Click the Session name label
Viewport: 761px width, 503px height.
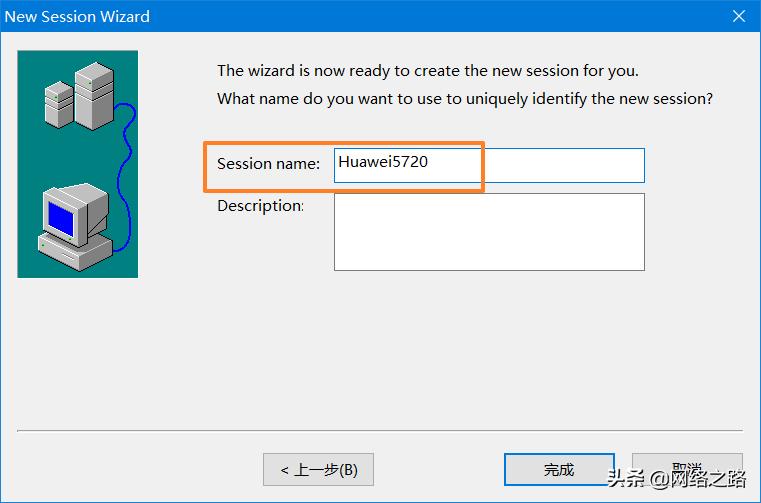(268, 163)
